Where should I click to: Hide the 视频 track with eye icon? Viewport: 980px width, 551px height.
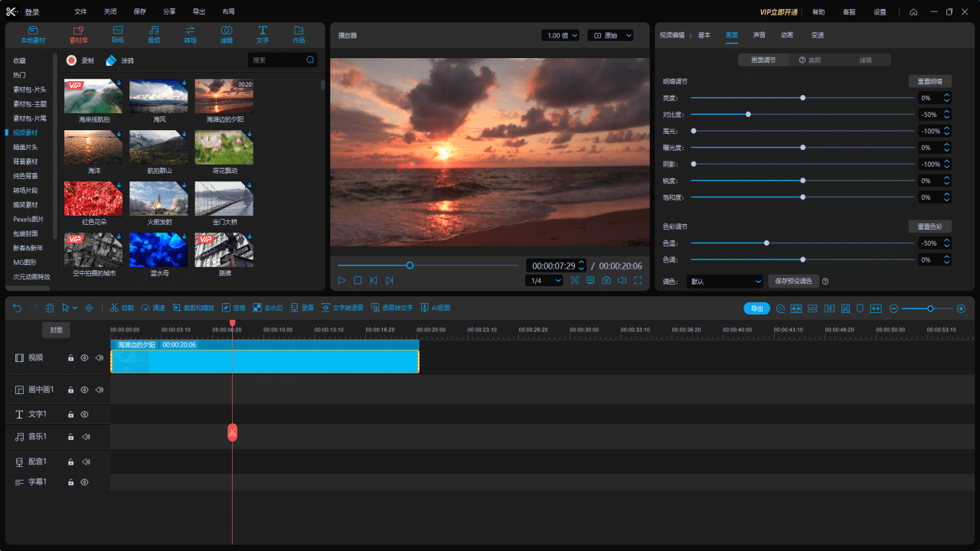84,357
